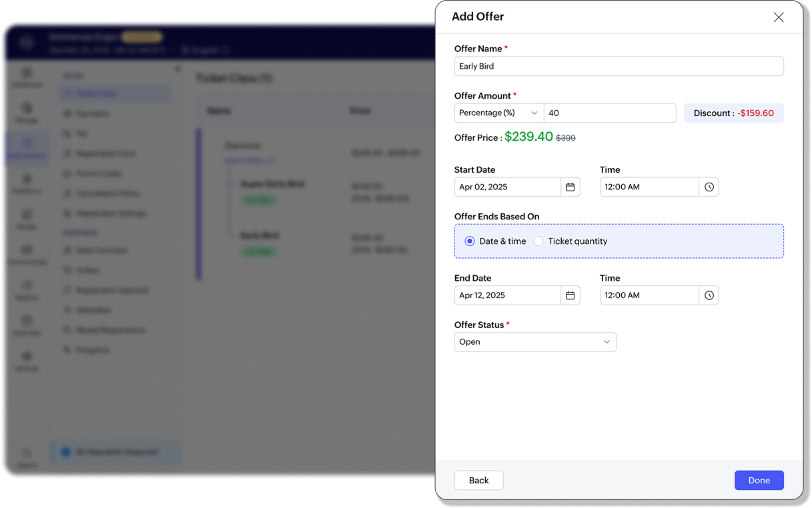Click the struck-through $399 original price

click(x=566, y=138)
